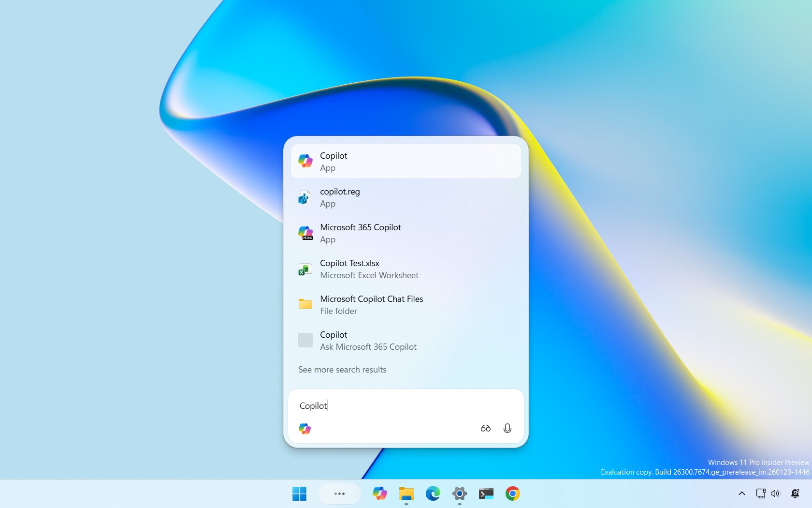Viewport: 812px width, 508px height.
Task: Launch Google Chrome from the taskbar
Action: click(x=512, y=493)
